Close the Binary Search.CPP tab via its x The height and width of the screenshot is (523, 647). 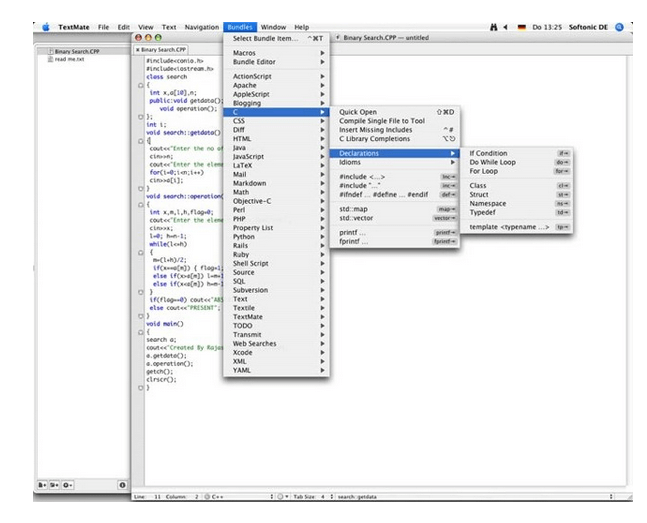(137, 50)
